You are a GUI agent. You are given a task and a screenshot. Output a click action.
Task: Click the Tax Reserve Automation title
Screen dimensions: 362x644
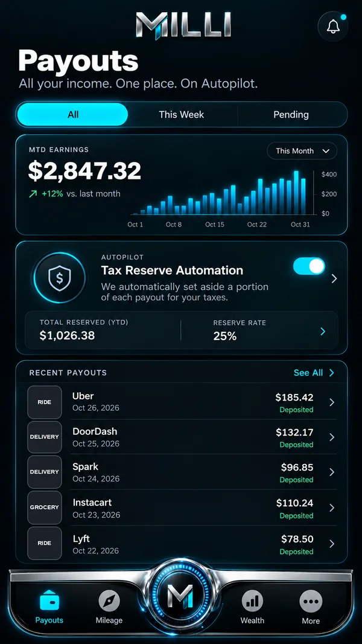172,270
